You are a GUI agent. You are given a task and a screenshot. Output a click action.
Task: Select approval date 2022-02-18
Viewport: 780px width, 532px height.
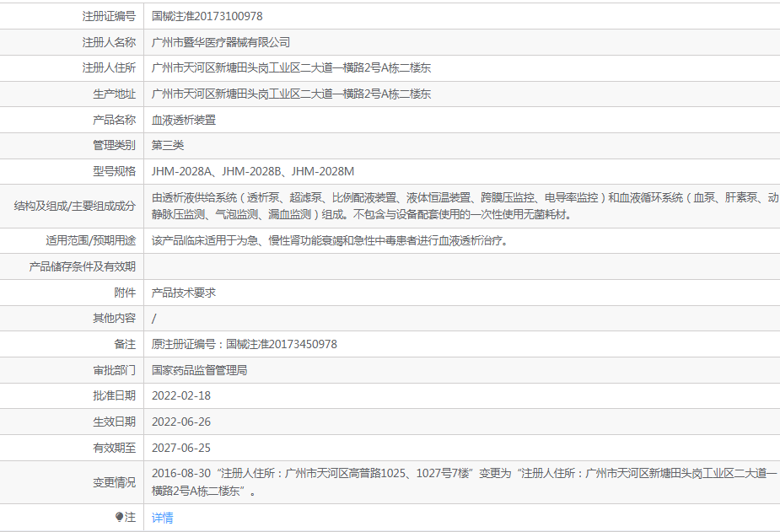[181, 395]
